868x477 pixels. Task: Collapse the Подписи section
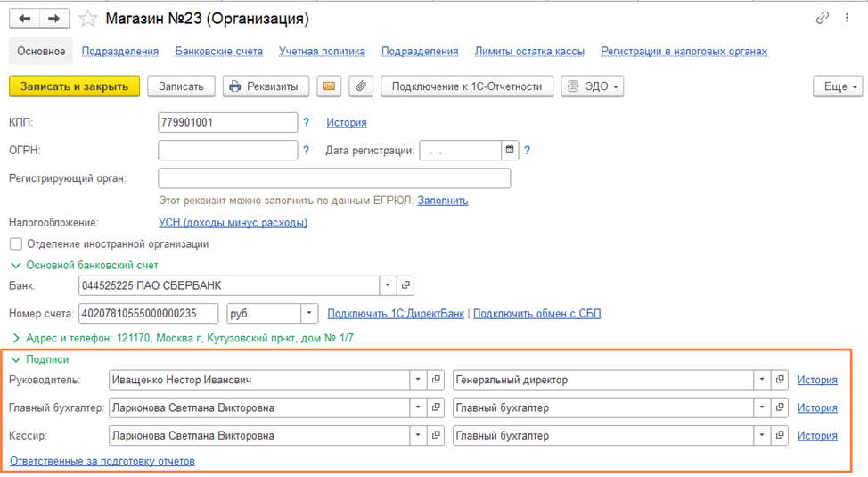point(15,359)
